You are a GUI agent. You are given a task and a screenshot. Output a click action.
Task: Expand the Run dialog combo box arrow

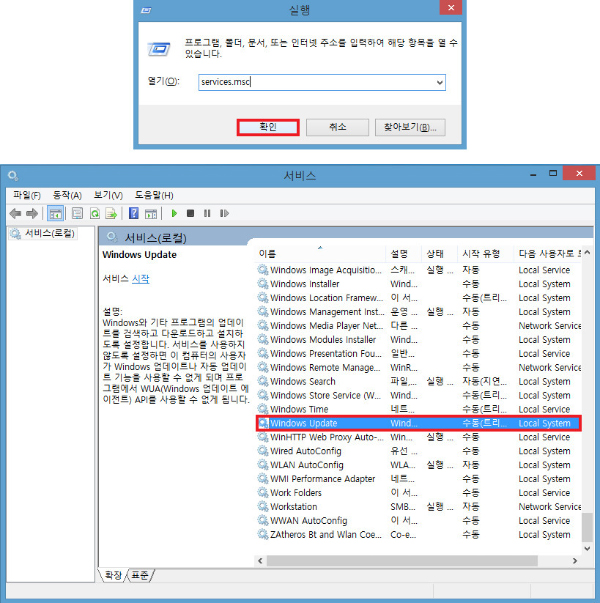point(440,82)
